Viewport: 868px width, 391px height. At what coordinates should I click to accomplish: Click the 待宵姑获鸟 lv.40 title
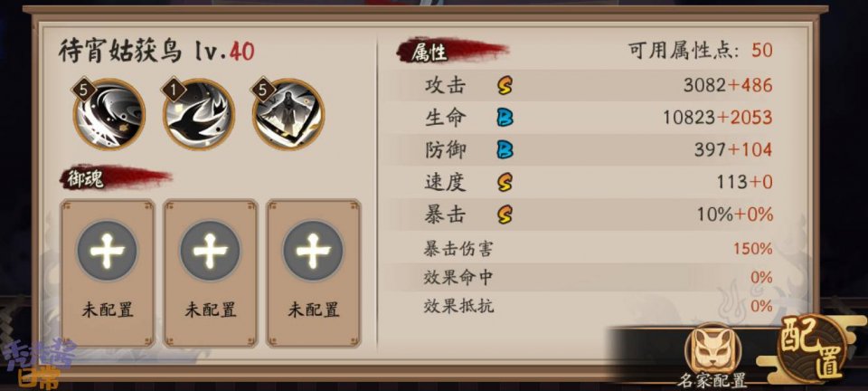click(x=156, y=52)
